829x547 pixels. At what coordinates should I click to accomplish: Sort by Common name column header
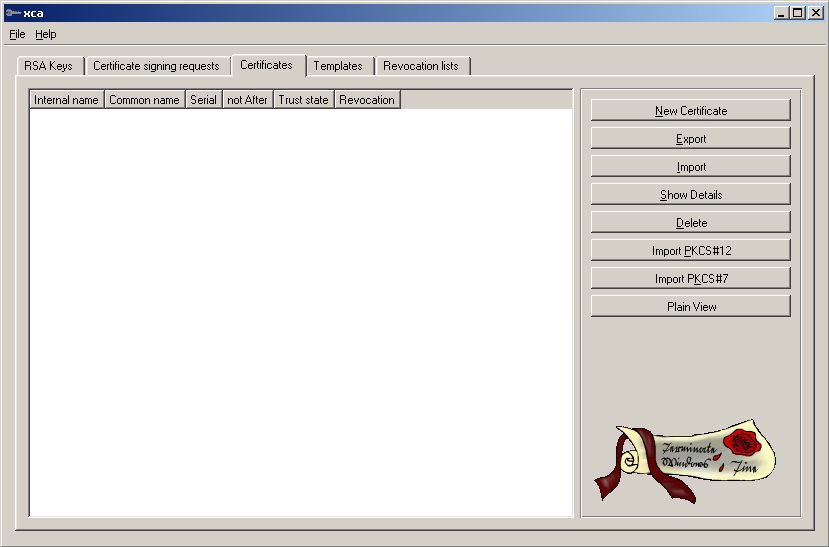tap(144, 100)
